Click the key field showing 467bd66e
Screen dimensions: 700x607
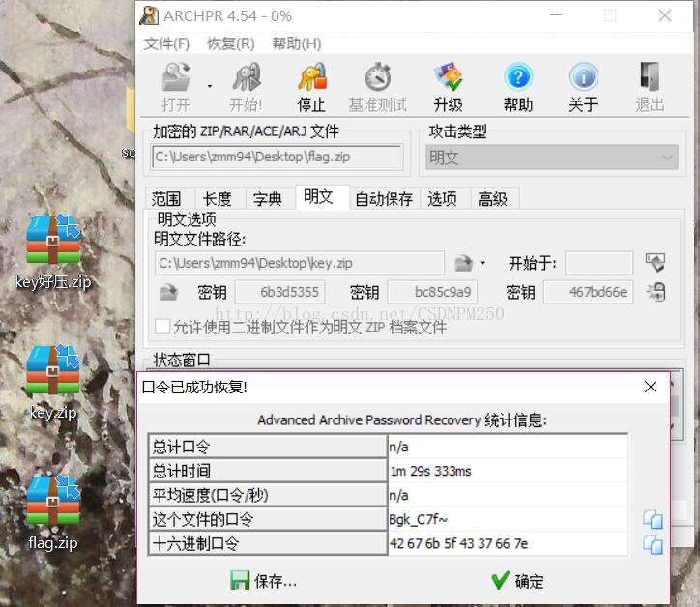pyautogui.click(x=588, y=292)
